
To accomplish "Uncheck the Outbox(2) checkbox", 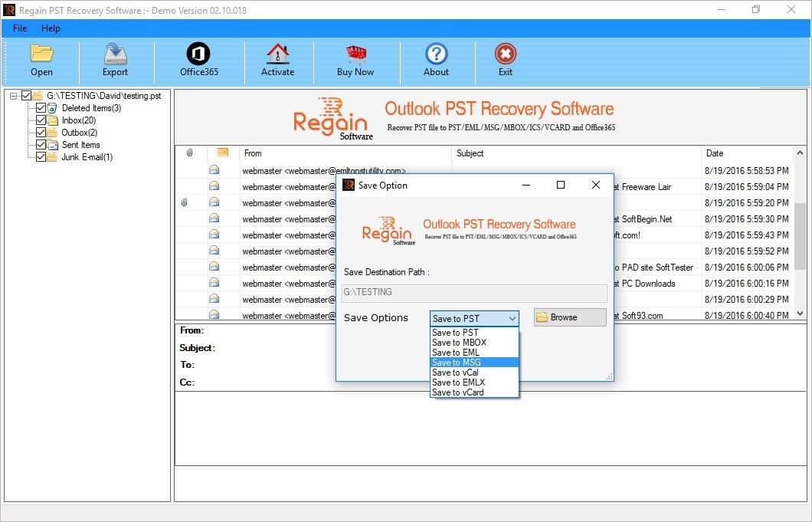I will (x=41, y=133).
